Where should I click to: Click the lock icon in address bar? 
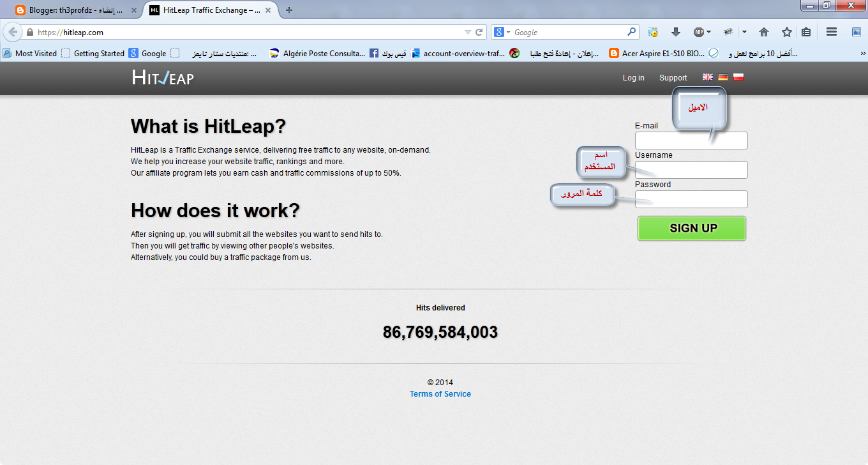point(30,32)
